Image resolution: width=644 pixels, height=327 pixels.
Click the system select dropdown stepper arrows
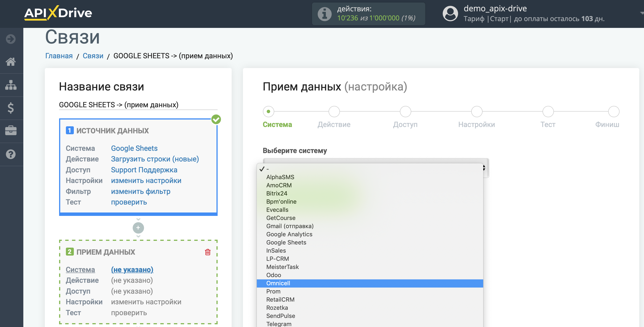tap(484, 168)
